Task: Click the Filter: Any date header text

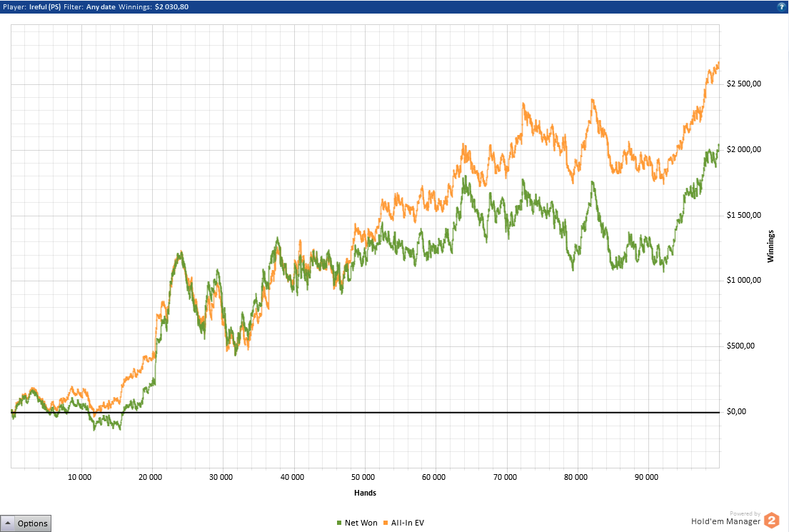Action: pos(89,7)
